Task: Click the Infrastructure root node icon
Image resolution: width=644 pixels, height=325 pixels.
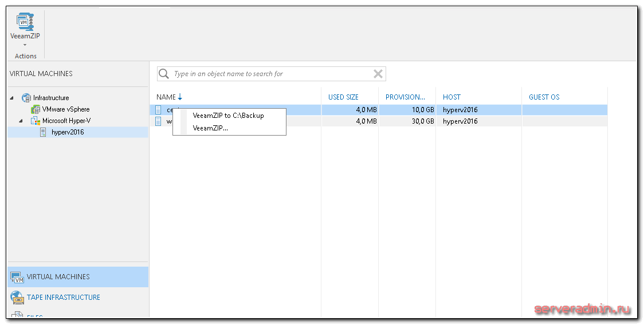Action: (26, 98)
